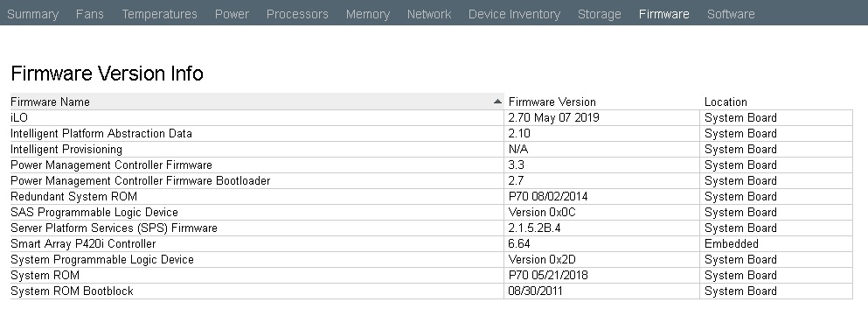Select the Redundant System ROM row
Screen dimensions: 868x316
pyautogui.click(x=431, y=196)
